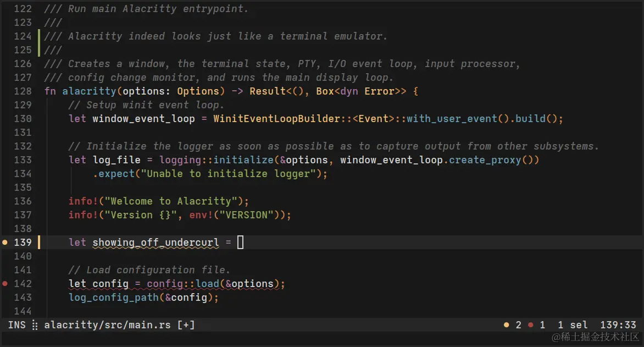Click line number 142 in the gutter
The image size is (644, 347).
click(x=23, y=284)
